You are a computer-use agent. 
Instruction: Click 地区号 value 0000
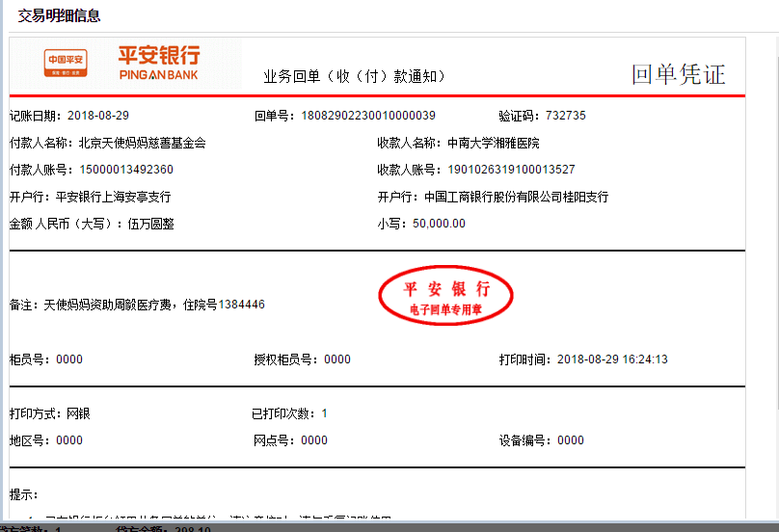[x=69, y=440]
